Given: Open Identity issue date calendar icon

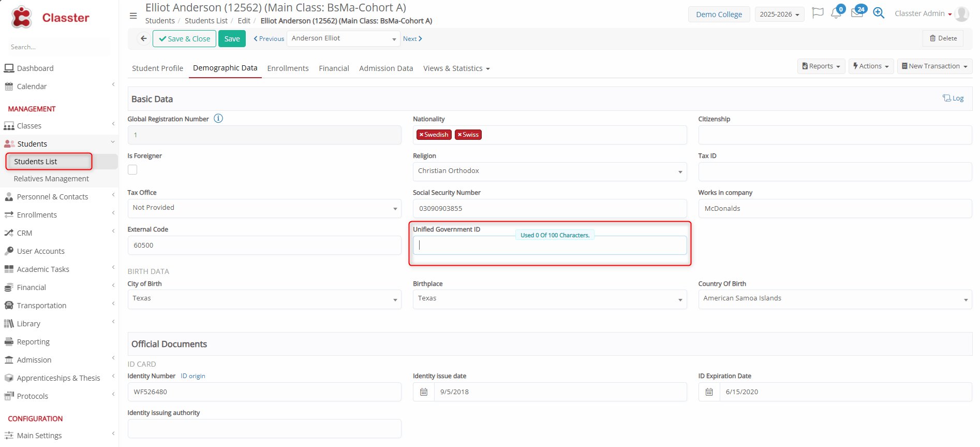Looking at the screenshot, I should point(424,392).
